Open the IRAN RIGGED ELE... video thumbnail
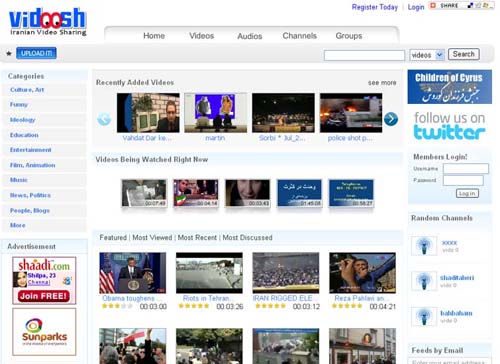Image resolution: width=500 pixels, height=364 pixels. point(286,273)
